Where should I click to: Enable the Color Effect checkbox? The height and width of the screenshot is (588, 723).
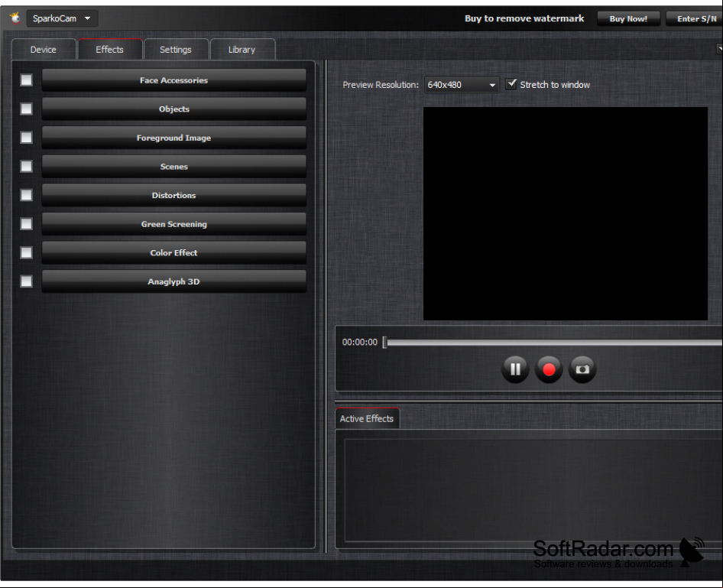point(26,252)
